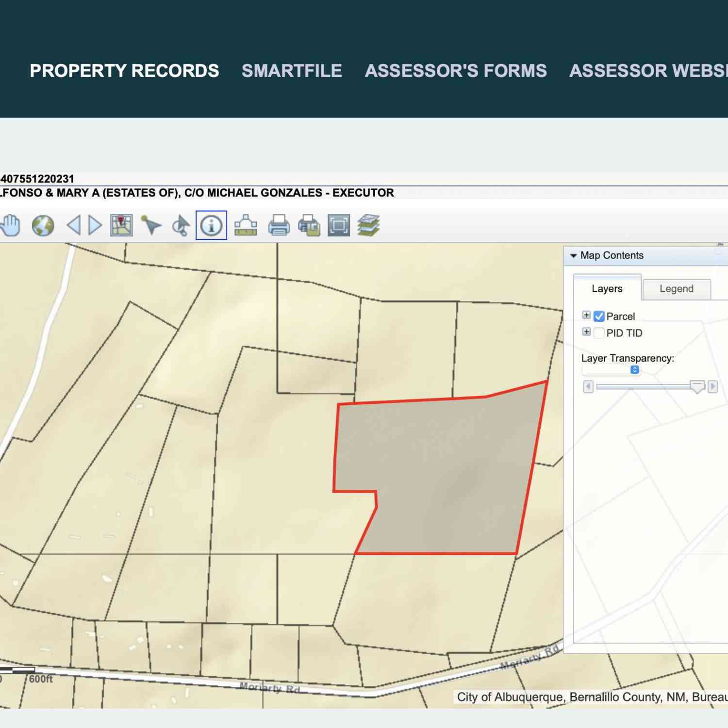This screenshot has height=728, width=728.
Task: Open SMARTFILE menu item
Action: (292, 71)
